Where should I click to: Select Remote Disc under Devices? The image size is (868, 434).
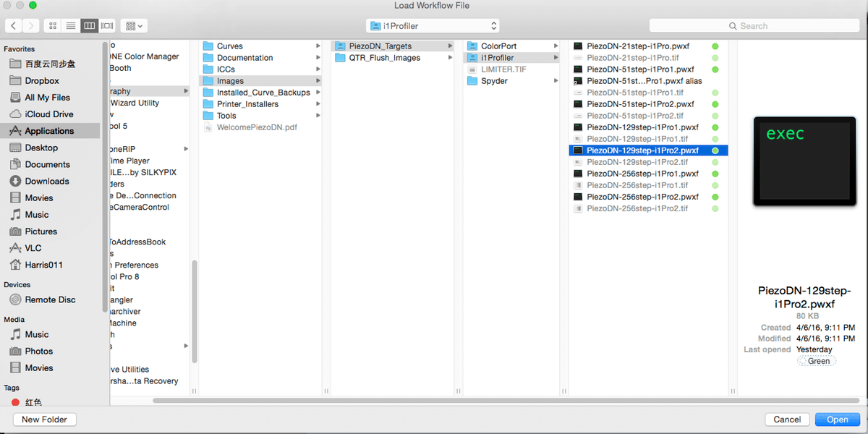coord(50,299)
